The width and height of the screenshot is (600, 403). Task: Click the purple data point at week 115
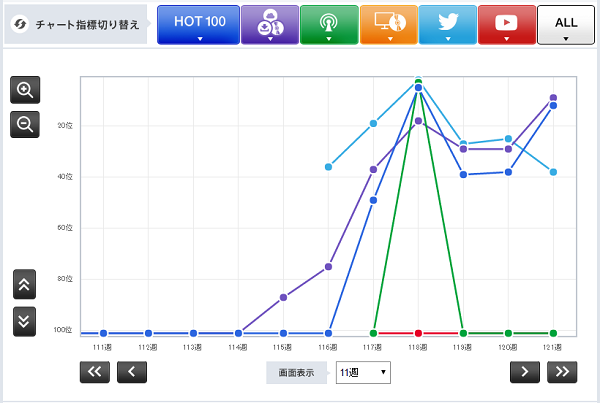(283, 297)
